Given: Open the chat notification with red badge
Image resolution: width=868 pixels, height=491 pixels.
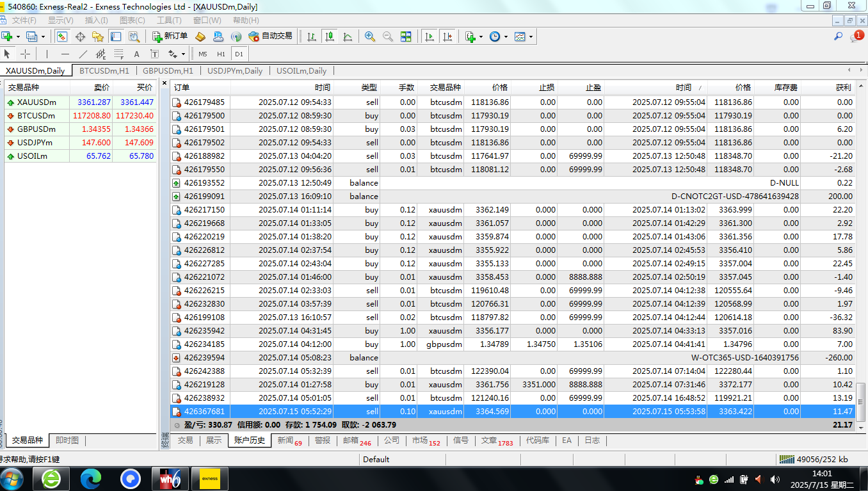Looking at the screenshot, I should [856, 36].
